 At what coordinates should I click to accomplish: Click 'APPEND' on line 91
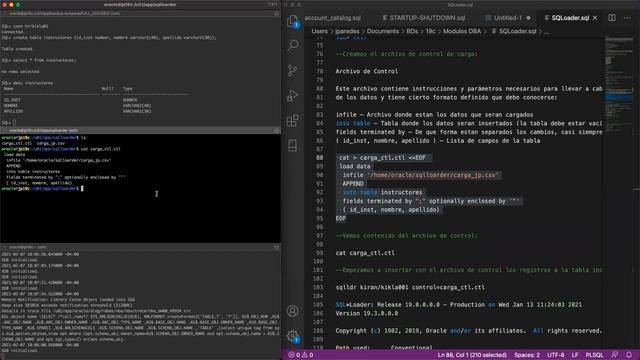click(x=353, y=184)
